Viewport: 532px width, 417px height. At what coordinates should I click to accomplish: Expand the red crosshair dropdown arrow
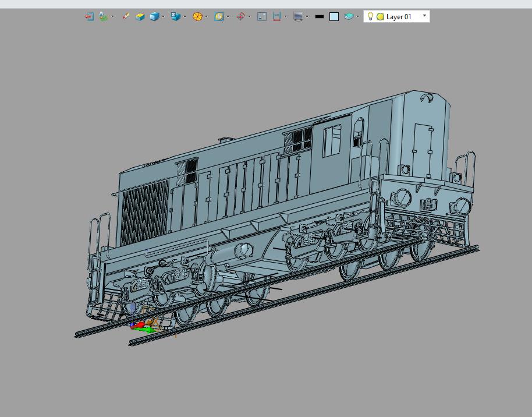click(249, 17)
